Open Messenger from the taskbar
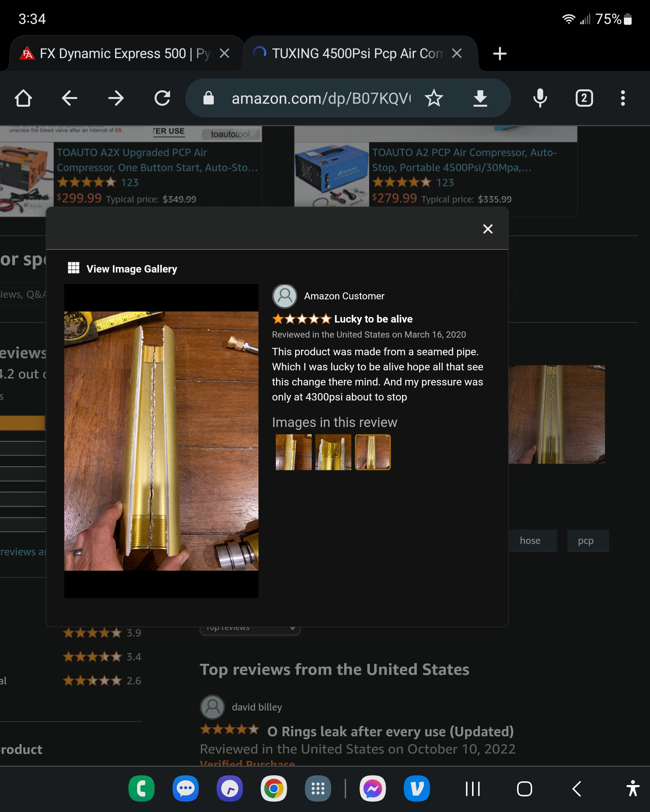 point(373,789)
